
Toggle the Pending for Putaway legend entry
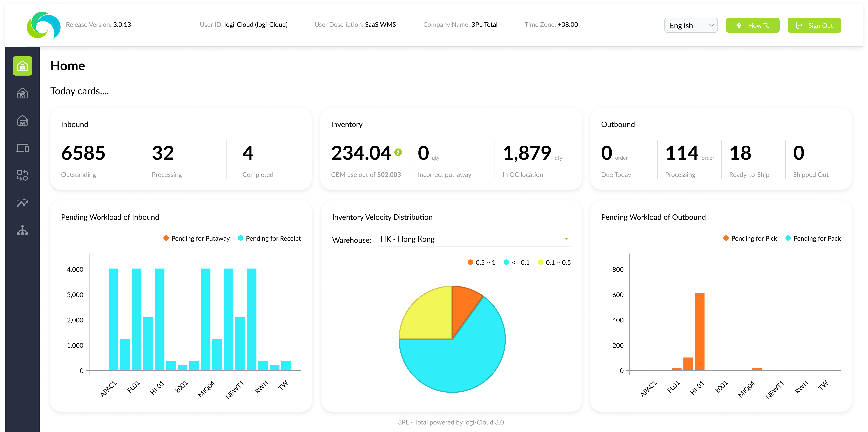[196, 238]
